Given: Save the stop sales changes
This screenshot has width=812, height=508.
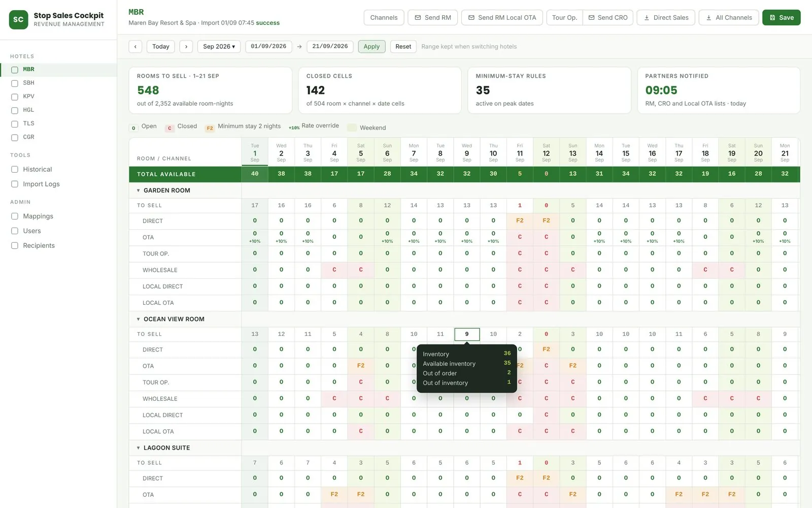Looking at the screenshot, I should (x=781, y=18).
